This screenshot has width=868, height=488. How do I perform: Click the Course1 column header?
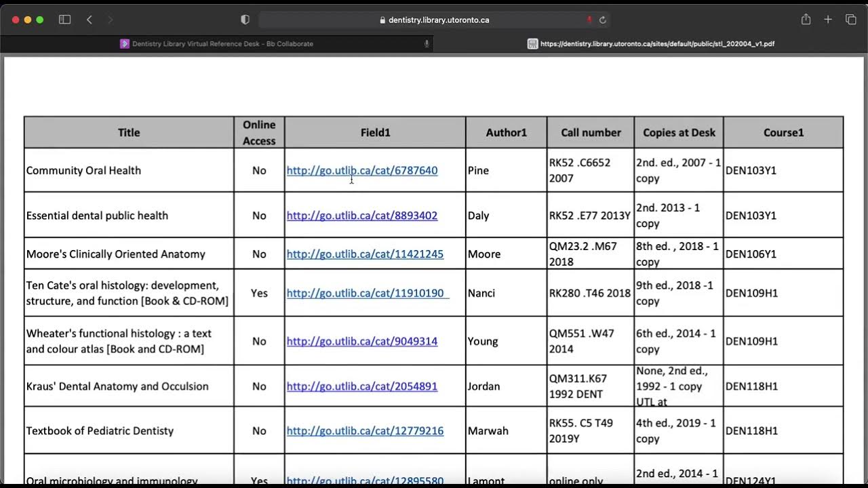(783, 133)
